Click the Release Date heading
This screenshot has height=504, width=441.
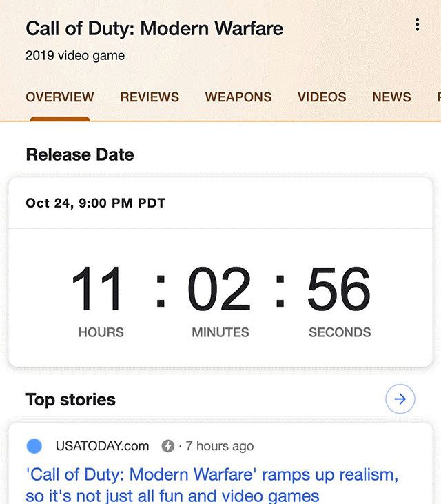[80, 154]
